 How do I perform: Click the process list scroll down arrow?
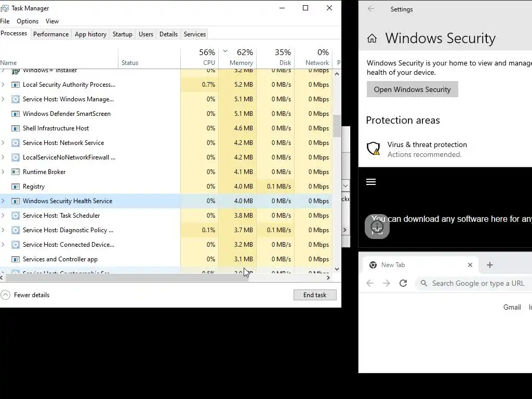[337, 269]
